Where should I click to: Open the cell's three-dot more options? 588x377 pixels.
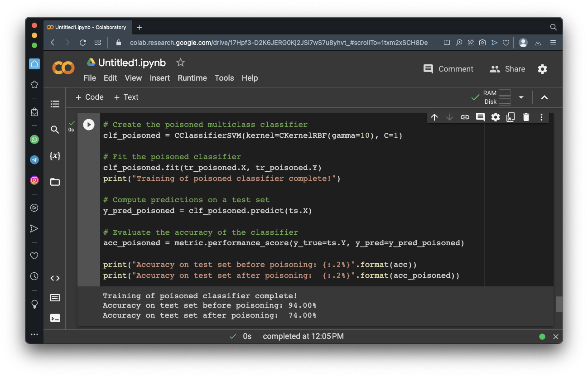541,117
